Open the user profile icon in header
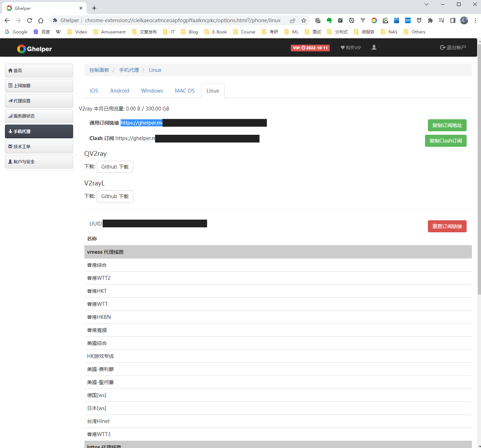The height and width of the screenshot is (448, 481). (x=374, y=47)
